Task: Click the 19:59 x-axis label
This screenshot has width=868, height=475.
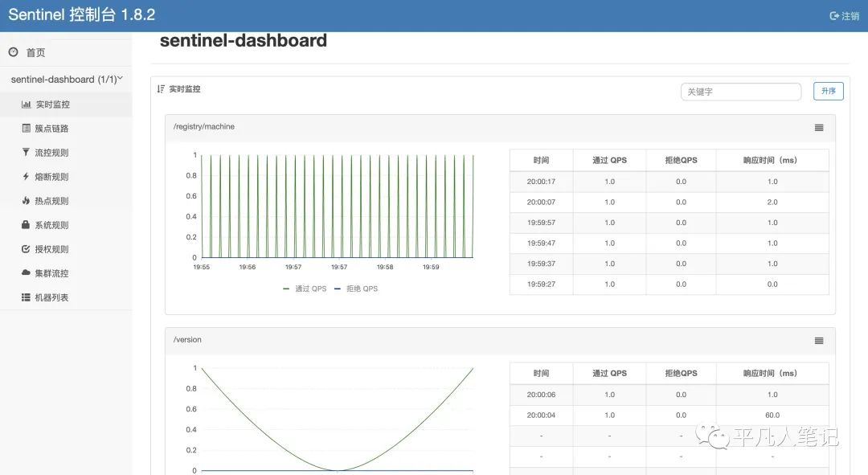Action: click(x=431, y=267)
